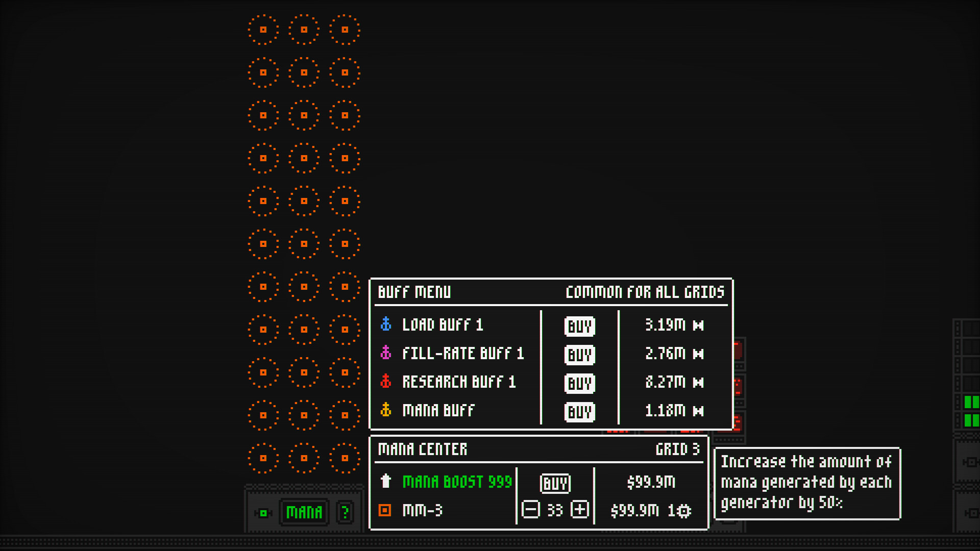Screen dimensions: 980x551
Task: Select the orange MM-3 generator icon
Action: click(x=385, y=510)
